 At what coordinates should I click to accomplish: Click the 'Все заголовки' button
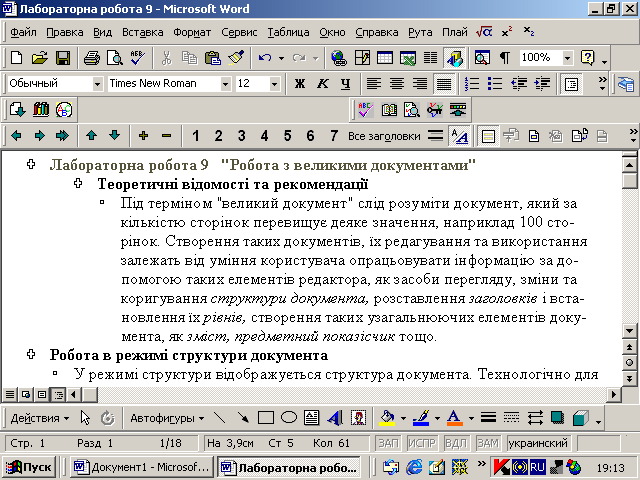pos(383,135)
